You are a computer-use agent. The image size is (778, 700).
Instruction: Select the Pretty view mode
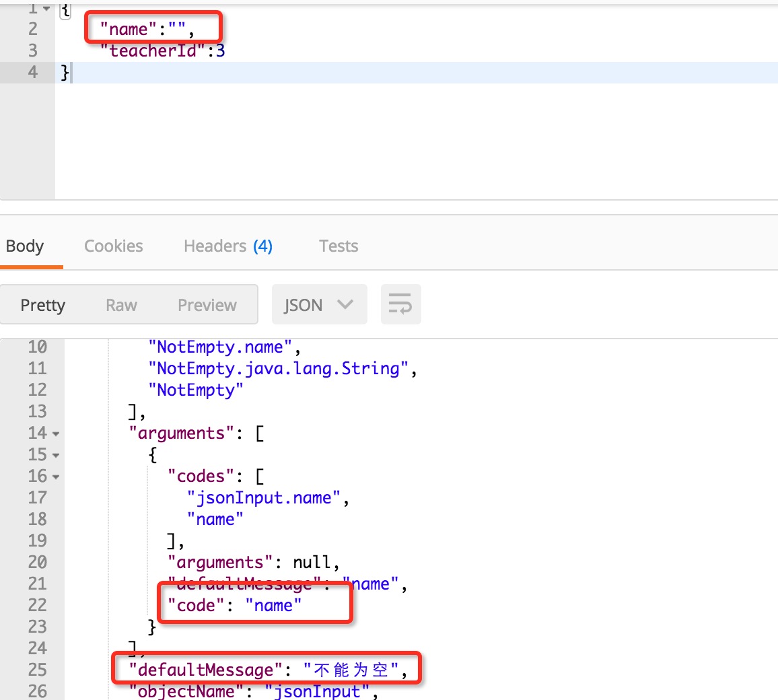(x=42, y=305)
